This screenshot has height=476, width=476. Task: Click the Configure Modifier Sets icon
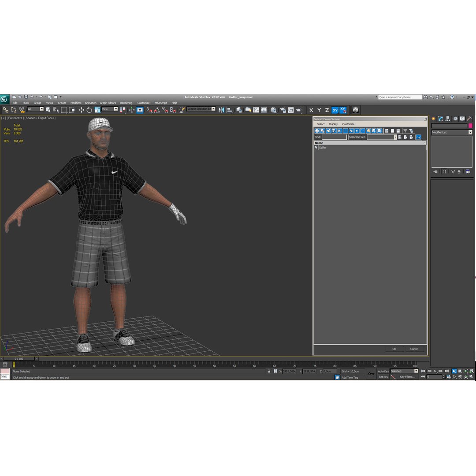coord(468,171)
